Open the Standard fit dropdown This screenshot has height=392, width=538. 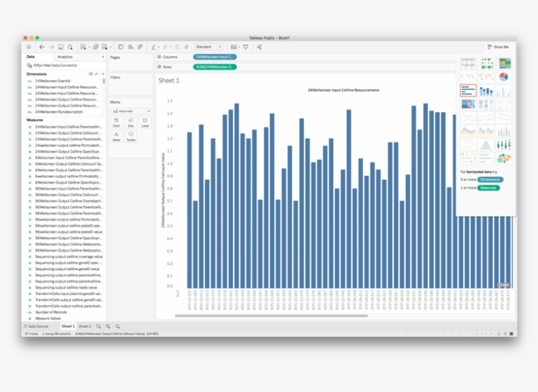[x=209, y=47]
